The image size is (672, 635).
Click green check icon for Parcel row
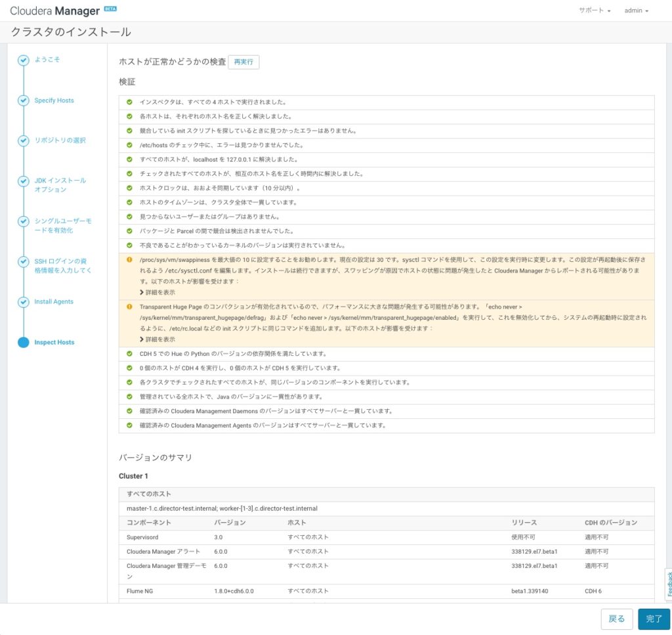(x=129, y=230)
